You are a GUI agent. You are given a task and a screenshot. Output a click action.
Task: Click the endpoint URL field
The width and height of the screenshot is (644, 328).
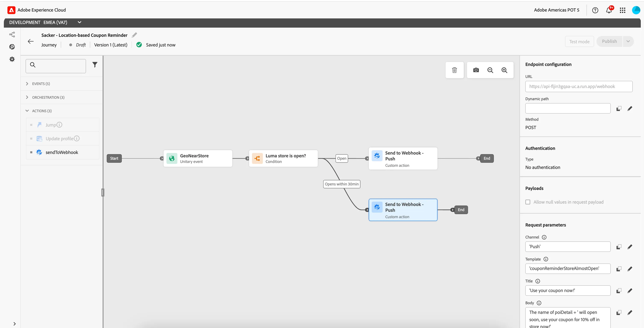coord(579,86)
